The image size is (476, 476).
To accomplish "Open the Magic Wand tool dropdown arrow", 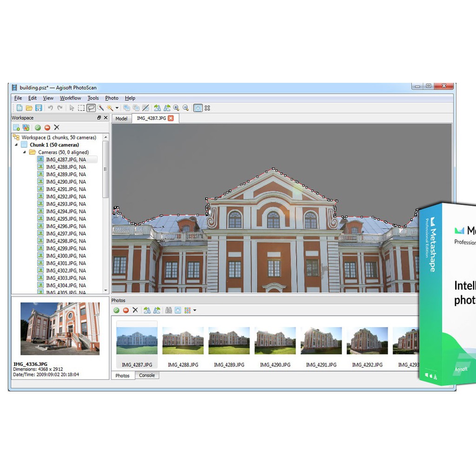I will tap(117, 108).
